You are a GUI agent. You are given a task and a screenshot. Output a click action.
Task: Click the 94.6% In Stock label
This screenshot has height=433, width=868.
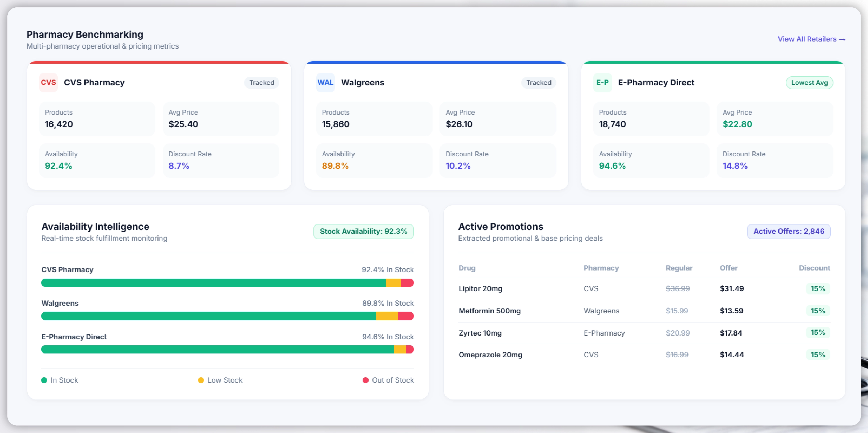coord(388,337)
